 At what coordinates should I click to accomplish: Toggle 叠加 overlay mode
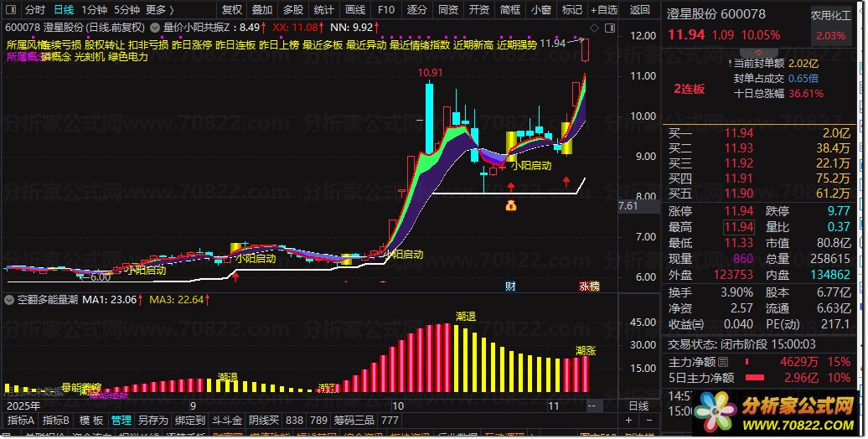click(262, 10)
